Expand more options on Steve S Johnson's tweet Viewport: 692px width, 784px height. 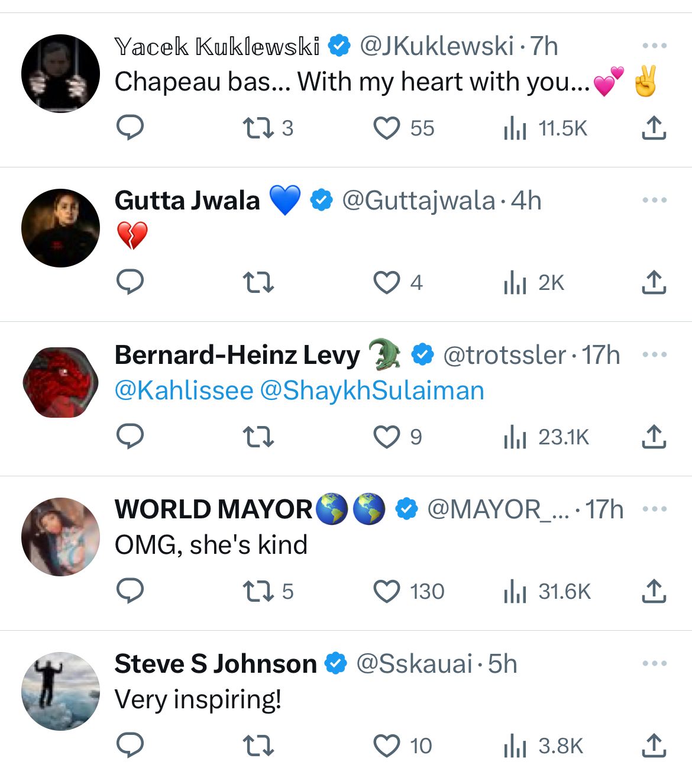click(654, 663)
